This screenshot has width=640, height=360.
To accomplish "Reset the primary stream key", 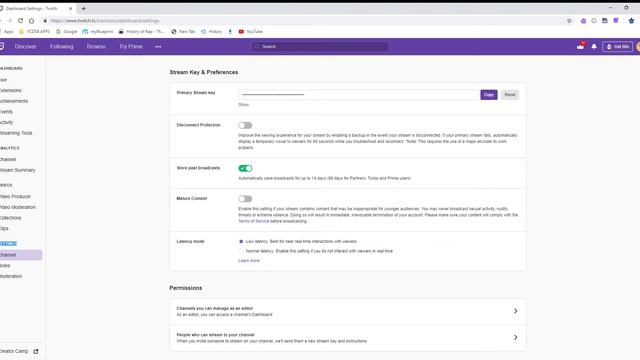I will point(510,95).
